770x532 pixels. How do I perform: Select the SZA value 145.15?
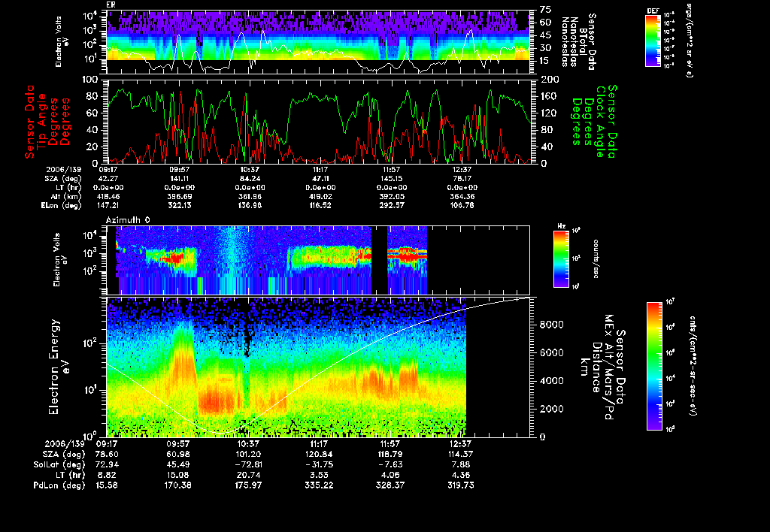pyautogui.click(x=391, y=179)
